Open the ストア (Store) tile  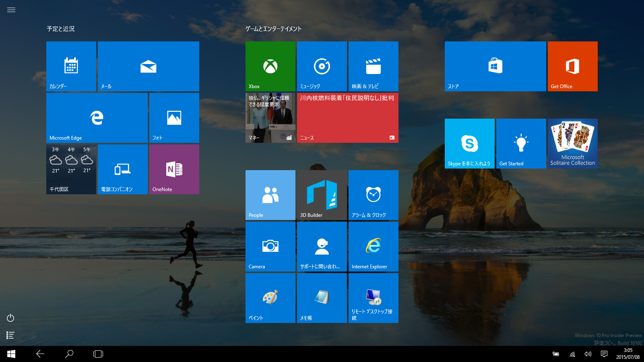[x=495, y=66]
